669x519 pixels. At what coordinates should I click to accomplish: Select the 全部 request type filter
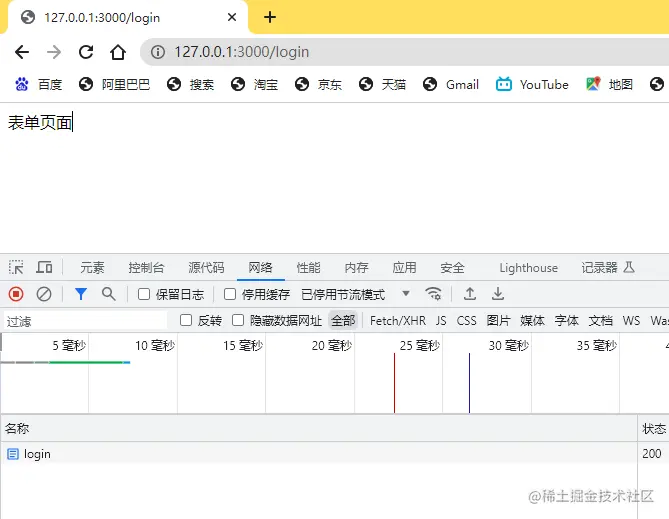click(x=343, y=321)
